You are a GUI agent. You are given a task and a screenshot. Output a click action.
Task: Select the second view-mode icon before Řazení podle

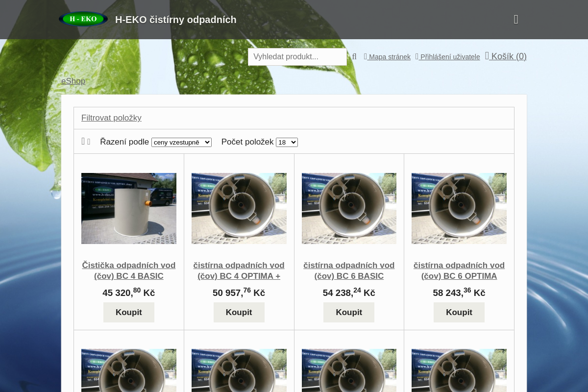(89, 142)
